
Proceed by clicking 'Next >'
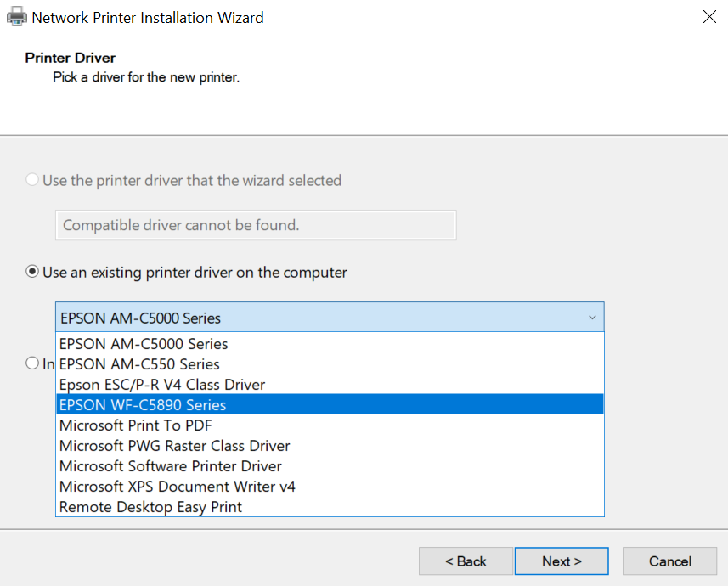562,561
